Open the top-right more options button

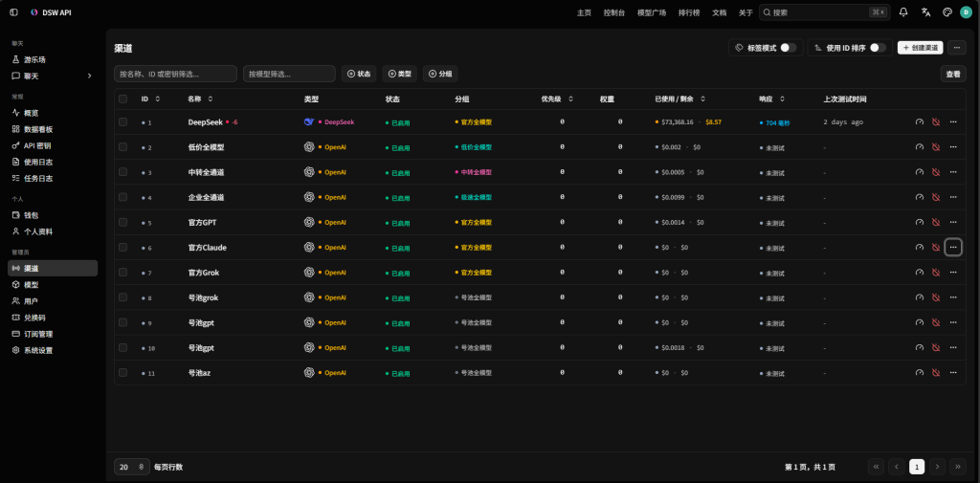[x=957, y=48]
